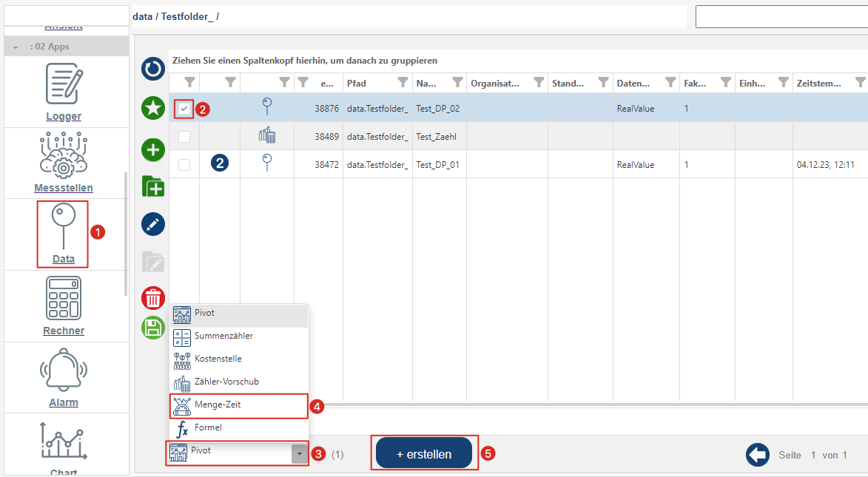Click the red trash delete icon
The width and height of the screenshot is (868, 477).
tap(153, 298)
